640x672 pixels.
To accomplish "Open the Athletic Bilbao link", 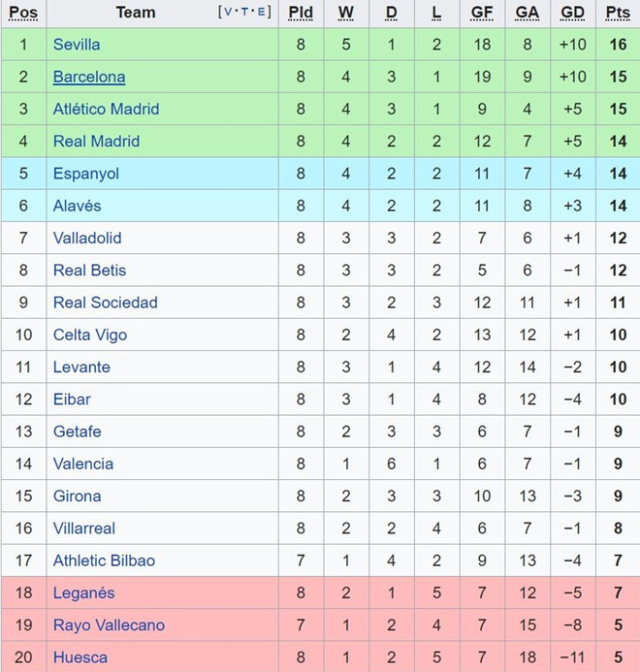I will coord(104,560).
